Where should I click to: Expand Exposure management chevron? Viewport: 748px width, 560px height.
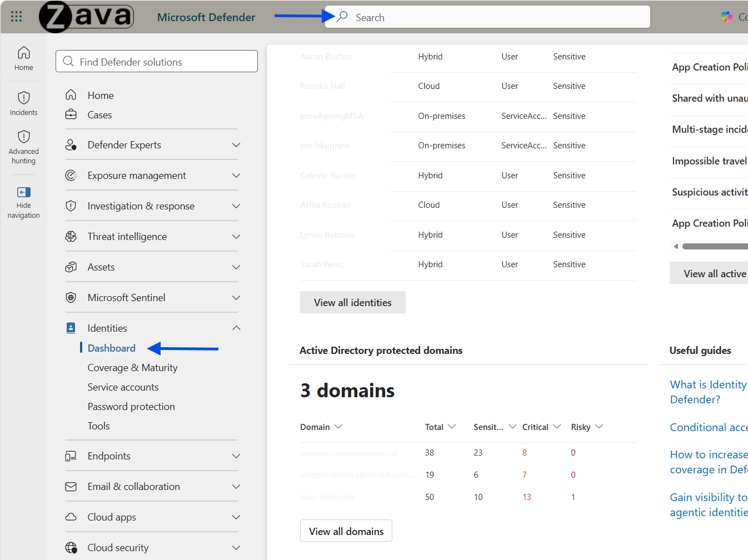click(x=236, y=176)
